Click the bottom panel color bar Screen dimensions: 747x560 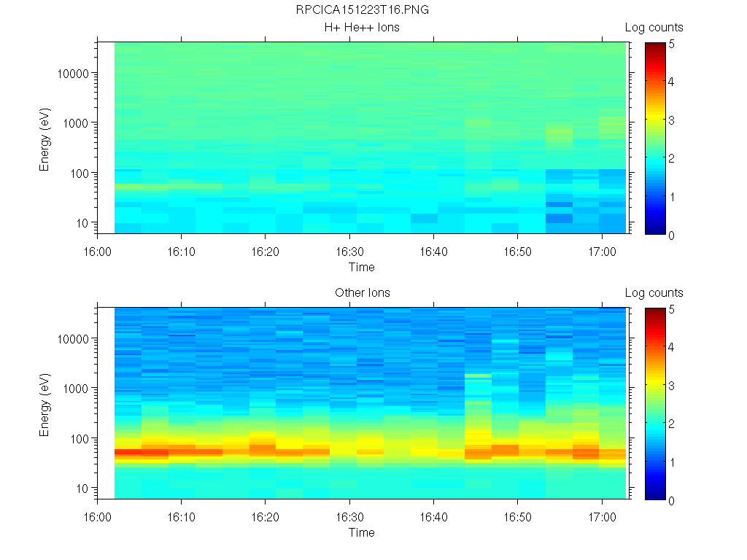point(655,404)
